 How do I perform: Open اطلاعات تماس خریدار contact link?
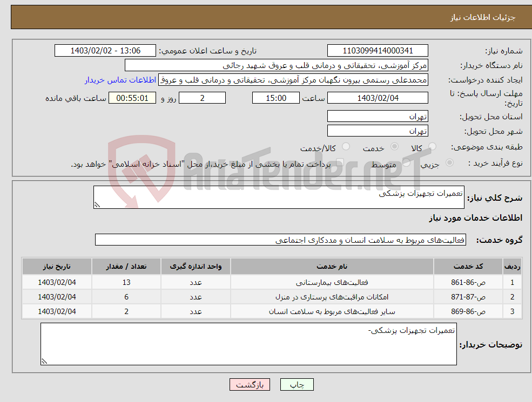120,80
